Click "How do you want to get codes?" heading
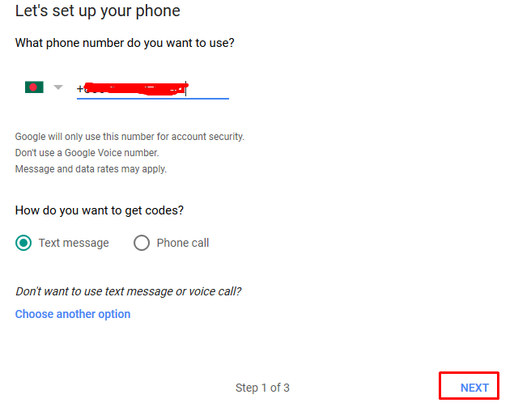Screen dimensions: 514x420 (x=100, y=210)
